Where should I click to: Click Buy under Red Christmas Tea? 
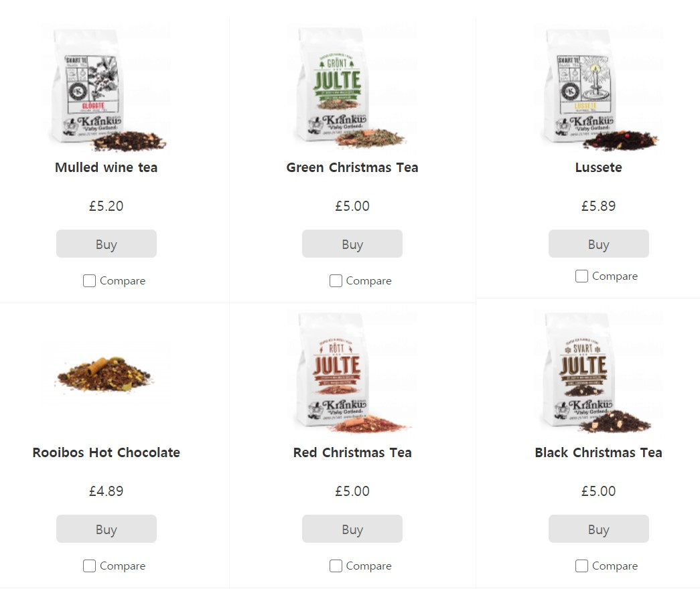click(352, 529)
